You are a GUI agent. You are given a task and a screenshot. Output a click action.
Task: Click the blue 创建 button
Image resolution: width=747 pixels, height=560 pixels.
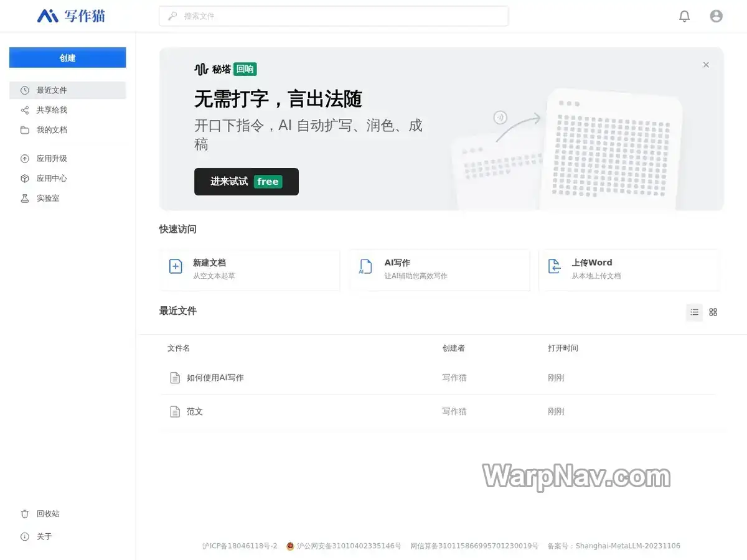tap(68, 58)
